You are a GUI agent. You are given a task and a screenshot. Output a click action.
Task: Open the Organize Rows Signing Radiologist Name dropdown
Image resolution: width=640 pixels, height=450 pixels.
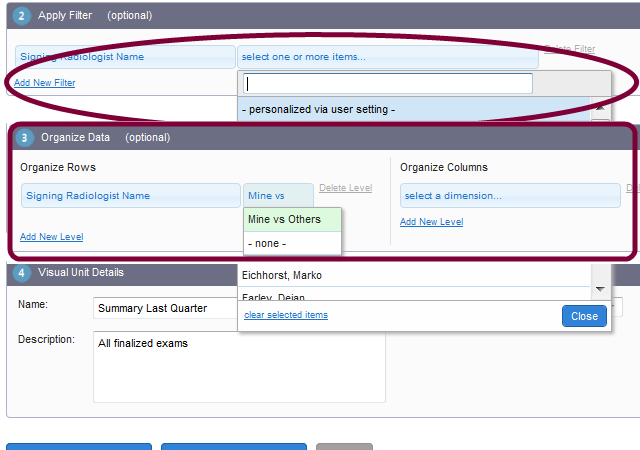pos(129,196)
